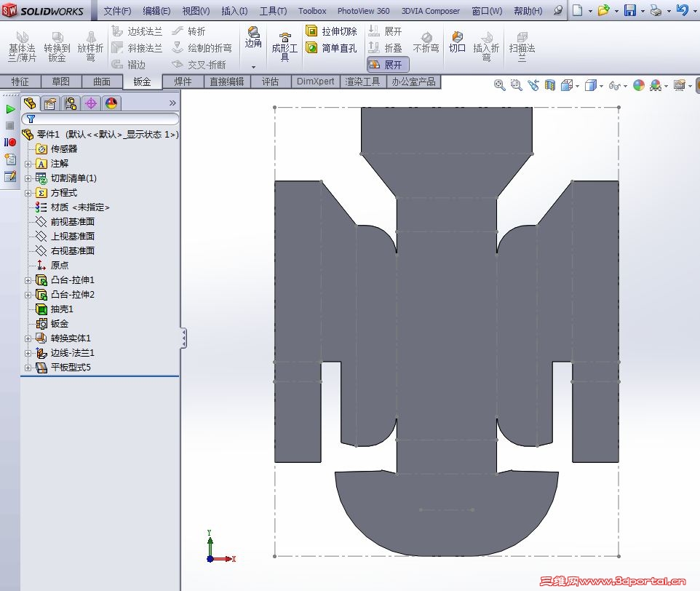This screenshot has height=591, width=700.
Task: Select the 拉伸切除 extruded cut tool
Action: click(x=331, y=31)
